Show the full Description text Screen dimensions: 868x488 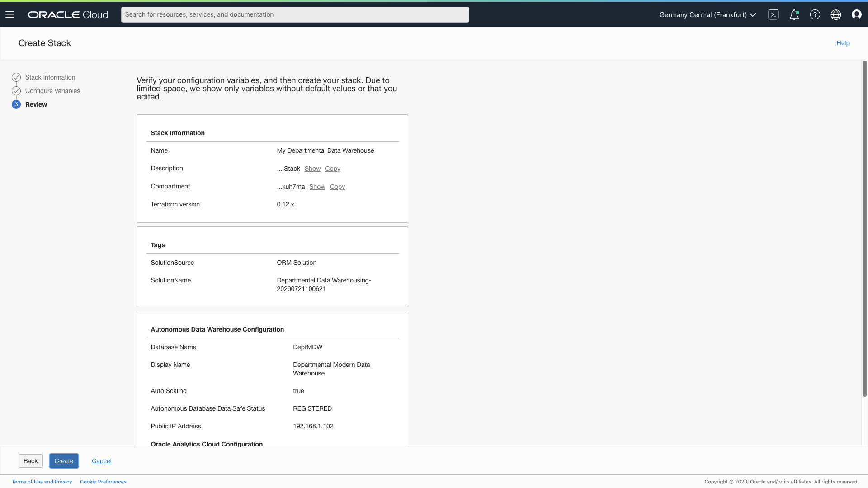point(312,169)
